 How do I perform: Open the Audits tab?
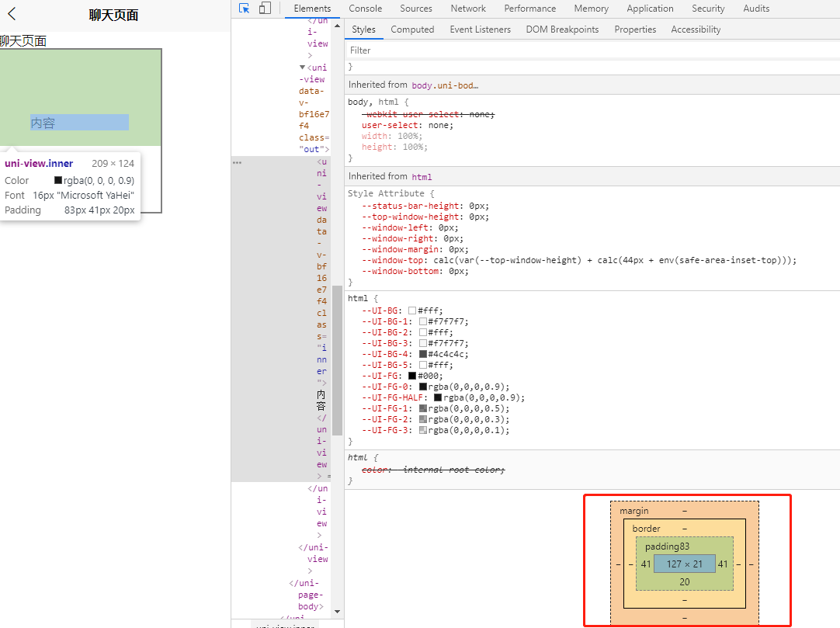(756, 9)
